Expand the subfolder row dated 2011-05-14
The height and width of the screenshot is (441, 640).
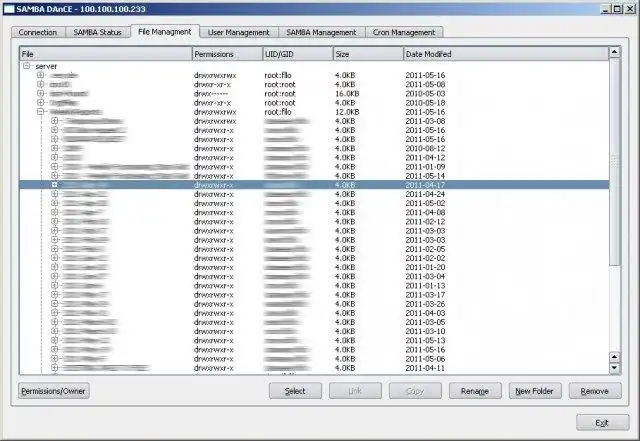54,176
